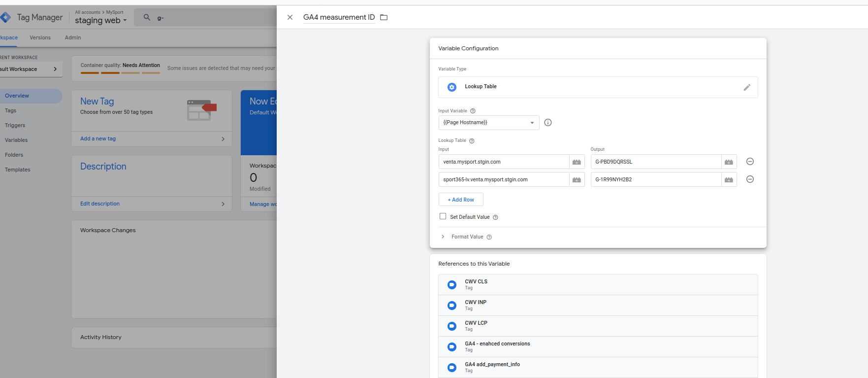The width and height of the screenshot is (868, 378).
Task: Switch to the Versions tab
Action: coord(40,37)
